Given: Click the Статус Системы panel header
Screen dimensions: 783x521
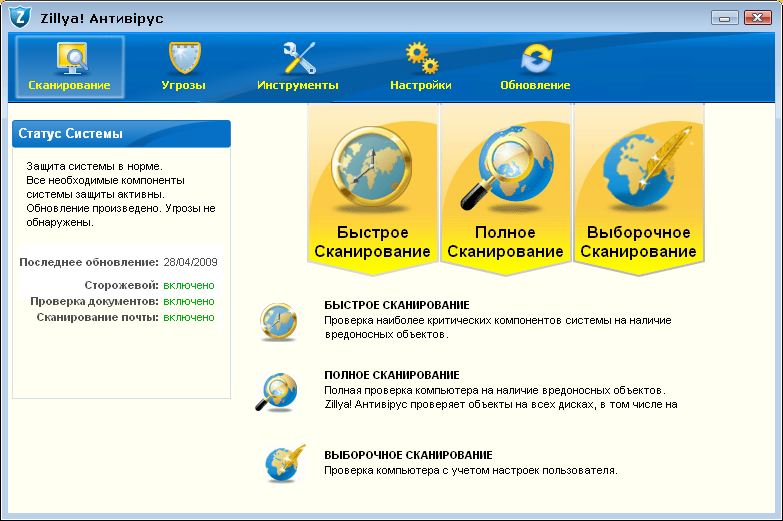Looking at the screenshot, I should (x=121, y=134).
